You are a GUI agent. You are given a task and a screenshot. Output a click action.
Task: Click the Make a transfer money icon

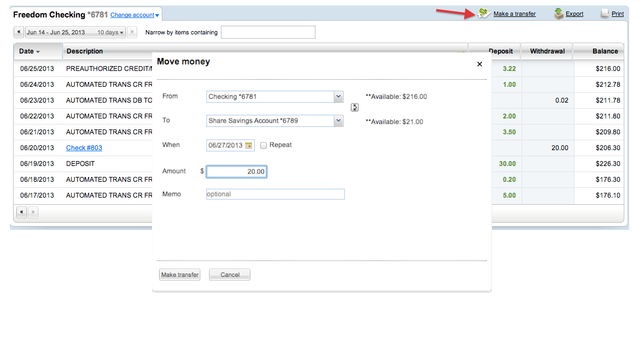coord(484,14)
